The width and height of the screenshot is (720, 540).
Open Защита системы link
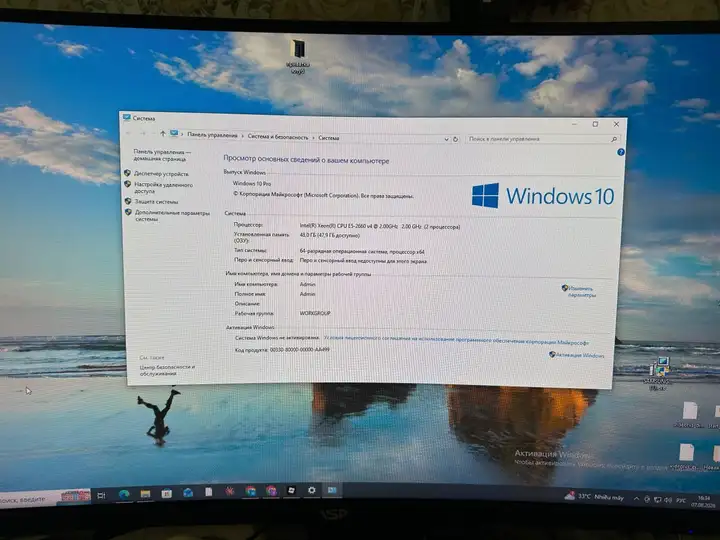(x=156, y=202)
